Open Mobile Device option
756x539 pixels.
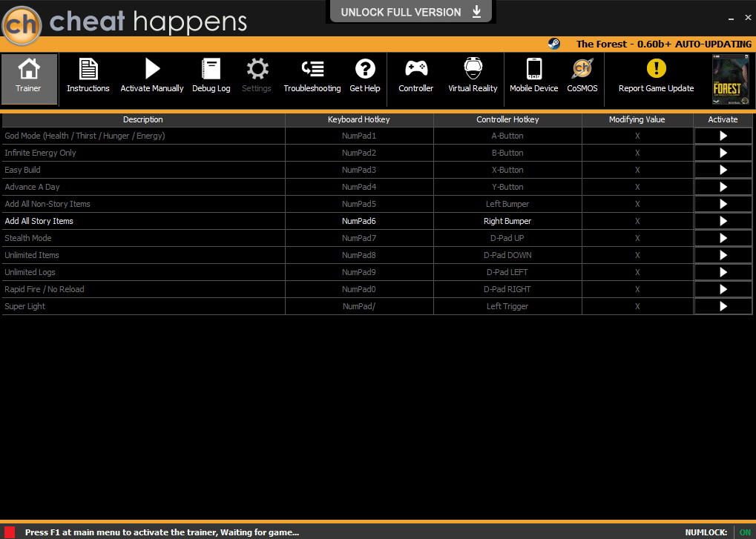pos(533,76)
